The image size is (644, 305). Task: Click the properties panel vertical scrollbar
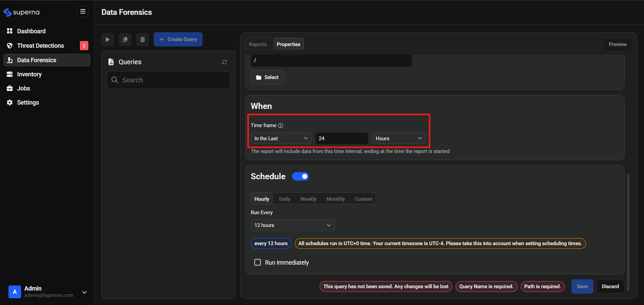[628, 232]
